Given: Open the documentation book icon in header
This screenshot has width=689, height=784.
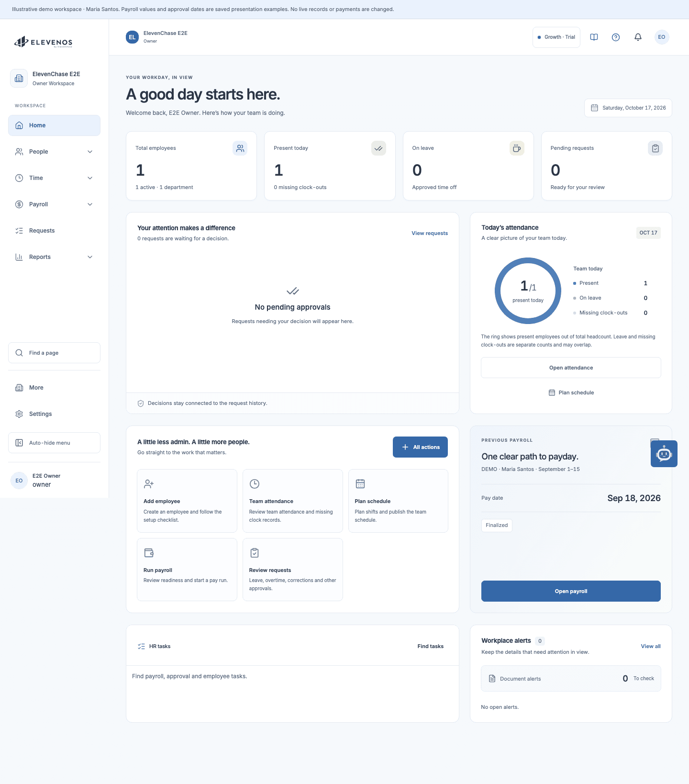Looking at the screenshot, I should (594, 37).
